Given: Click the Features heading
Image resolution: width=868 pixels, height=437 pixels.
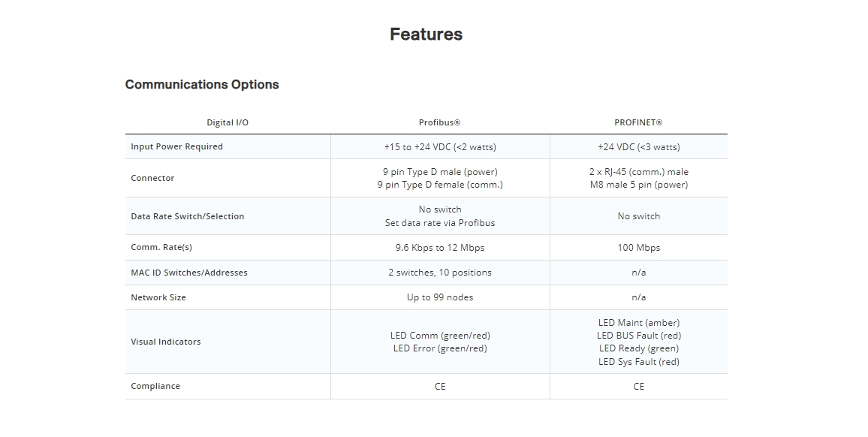Looking at the screenshot, I should pyautogui.click(x=426, y=35).
